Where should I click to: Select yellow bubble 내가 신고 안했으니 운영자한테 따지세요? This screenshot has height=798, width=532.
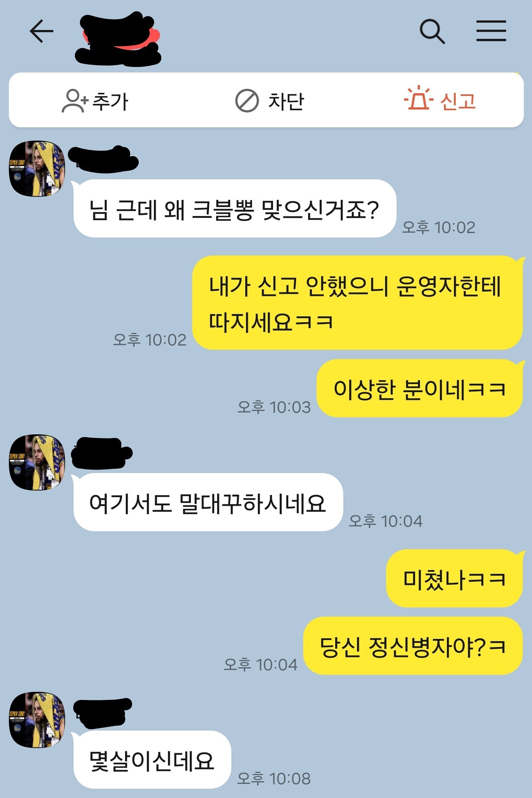(x=357, y=303)
